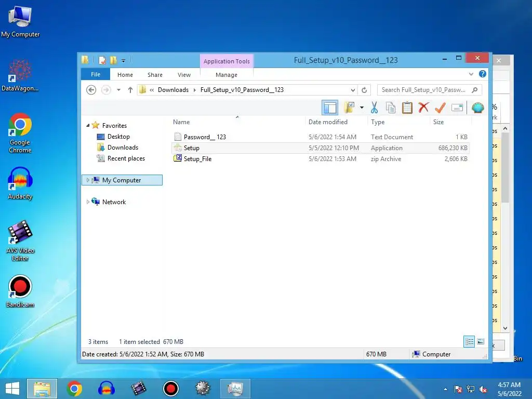532x399 pixels.
Task: Open AVS Video Editor taskbar icon
Action: click(138, 389)
